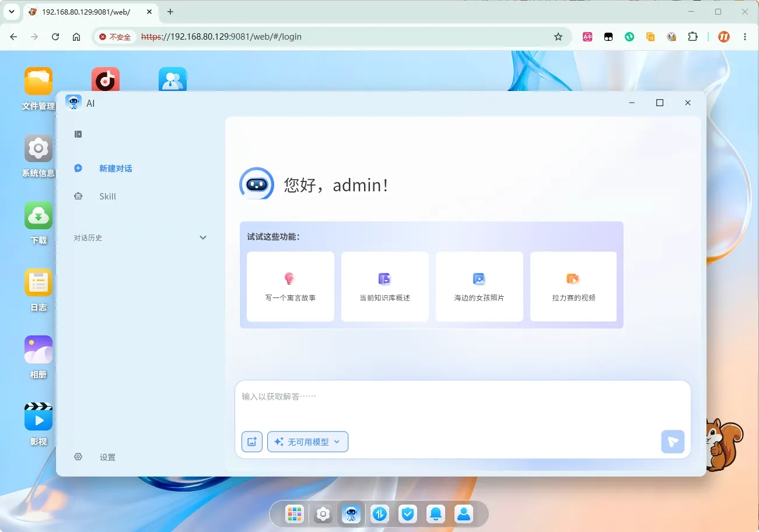Click the 不安全 security indicator
This screenshot has height=532, width=759.
(115, 37)
